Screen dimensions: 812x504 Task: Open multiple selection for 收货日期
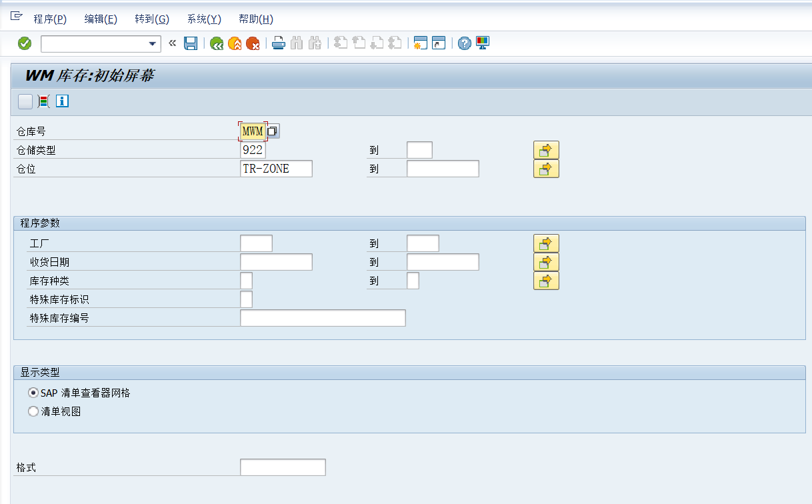[546, 262]
